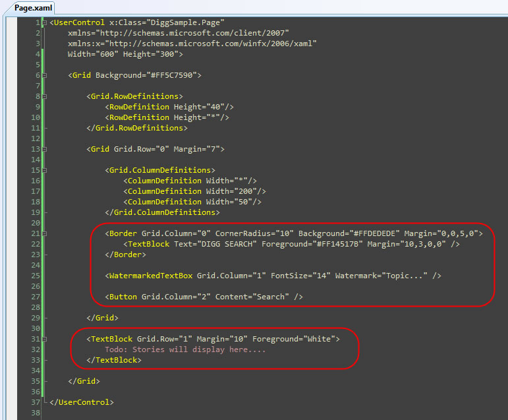The width and height of the screenshot is (508, 420).
Task: Collapse the Grid Grid.Row="0" Margin="7" element
Action: click(45, 149)
